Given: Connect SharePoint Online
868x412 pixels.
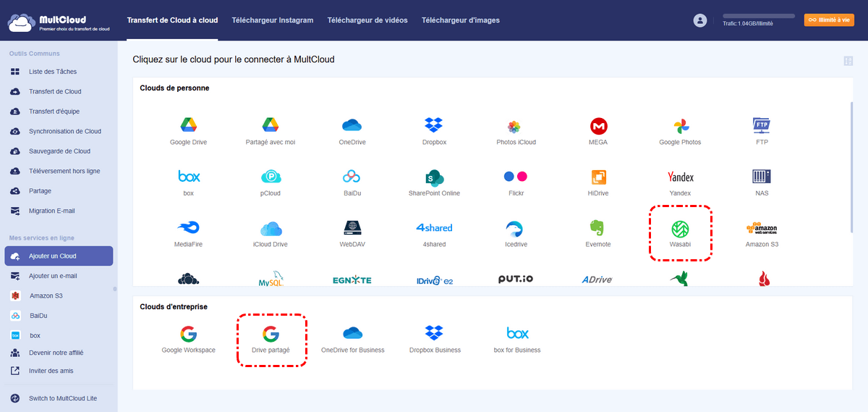Looking at the screenshot, I should point(434,182).
